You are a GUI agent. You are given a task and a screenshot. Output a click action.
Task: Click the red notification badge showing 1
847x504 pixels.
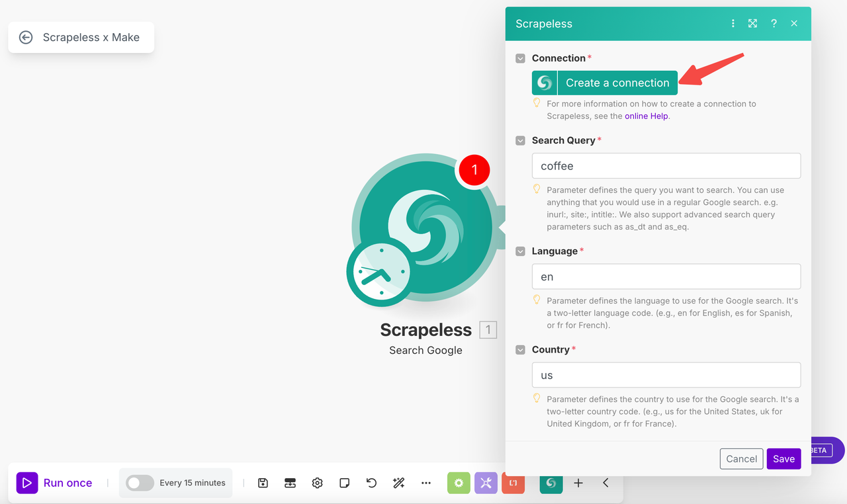click(x=474, y=170)
